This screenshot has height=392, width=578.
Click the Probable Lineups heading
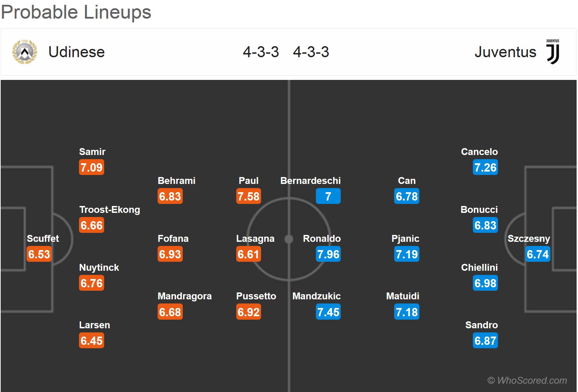pyautogui.click(x=76, y=12)
